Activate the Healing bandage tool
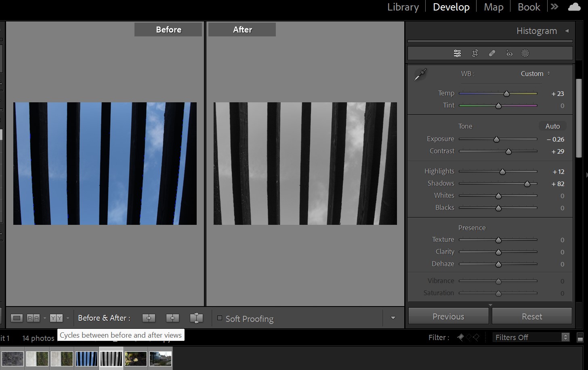Screen dimensions: 588x370 pyautogui.click(x=492, y=53)
